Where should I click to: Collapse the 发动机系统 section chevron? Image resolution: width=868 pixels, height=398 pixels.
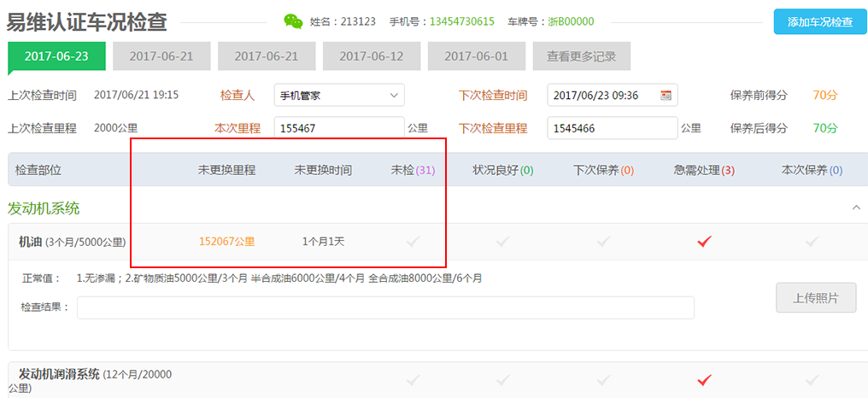coord(856,208)
